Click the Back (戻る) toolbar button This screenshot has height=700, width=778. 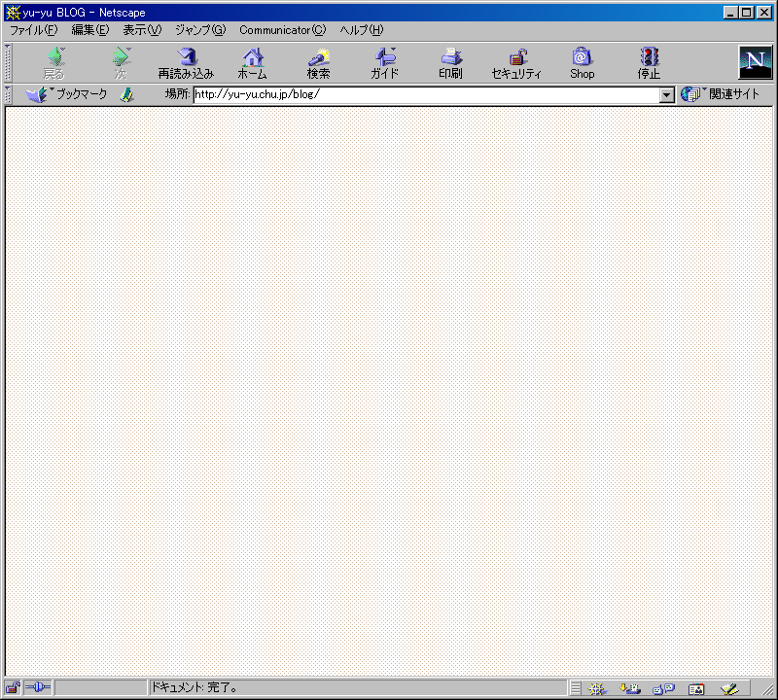pyautogui.click(x=54, y=63)
